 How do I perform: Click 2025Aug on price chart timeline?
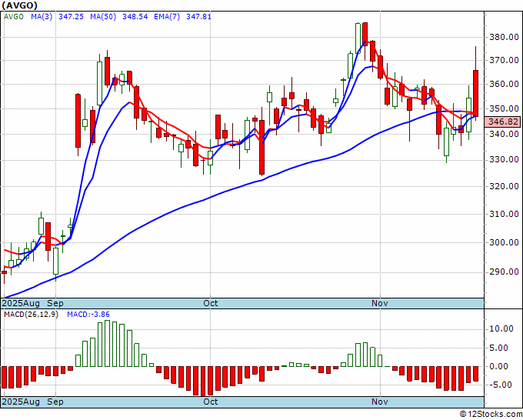click(21, 303)
